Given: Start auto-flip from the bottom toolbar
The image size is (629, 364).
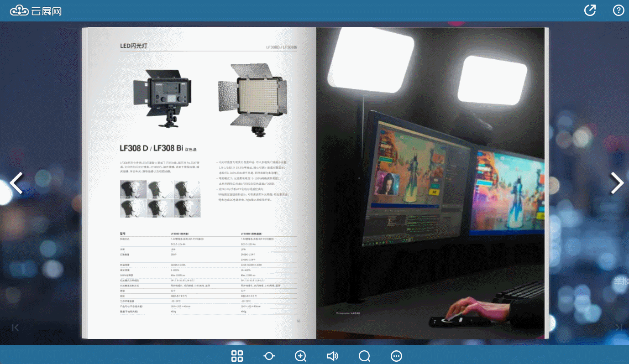Looking at the screenshot, I should coord(269,356).
